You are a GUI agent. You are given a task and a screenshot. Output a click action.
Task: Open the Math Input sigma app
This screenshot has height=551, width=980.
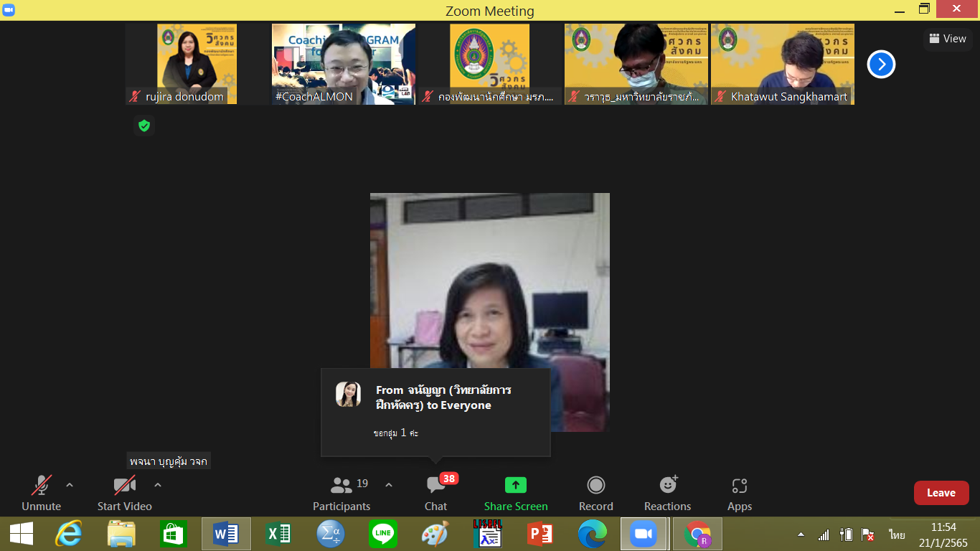[331, 534]
